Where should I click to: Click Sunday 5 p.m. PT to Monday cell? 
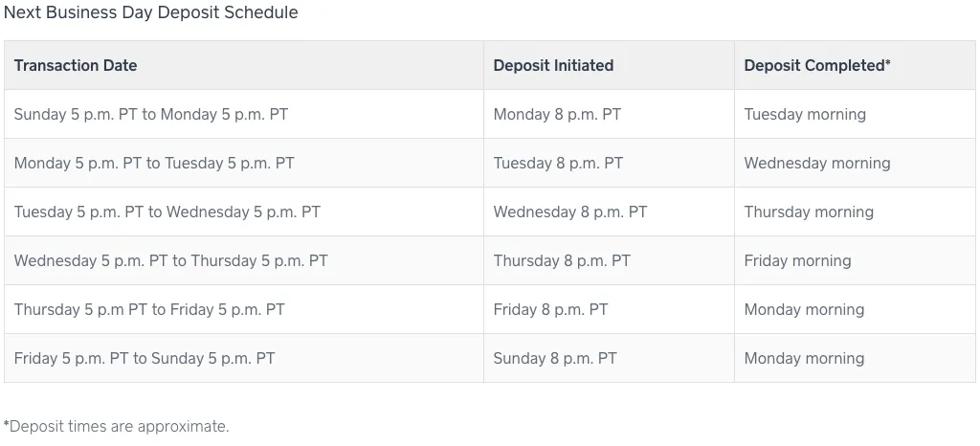point(244,114)
